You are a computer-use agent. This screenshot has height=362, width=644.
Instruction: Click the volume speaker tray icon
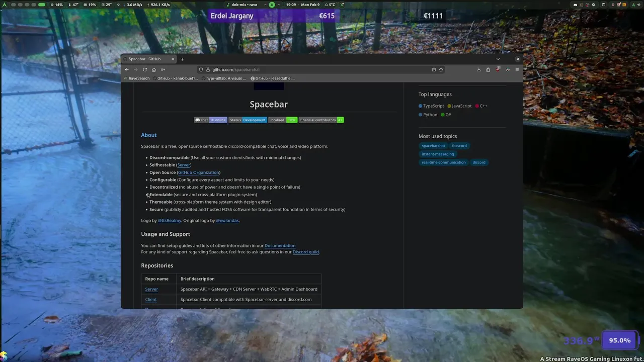coord(639,5)
